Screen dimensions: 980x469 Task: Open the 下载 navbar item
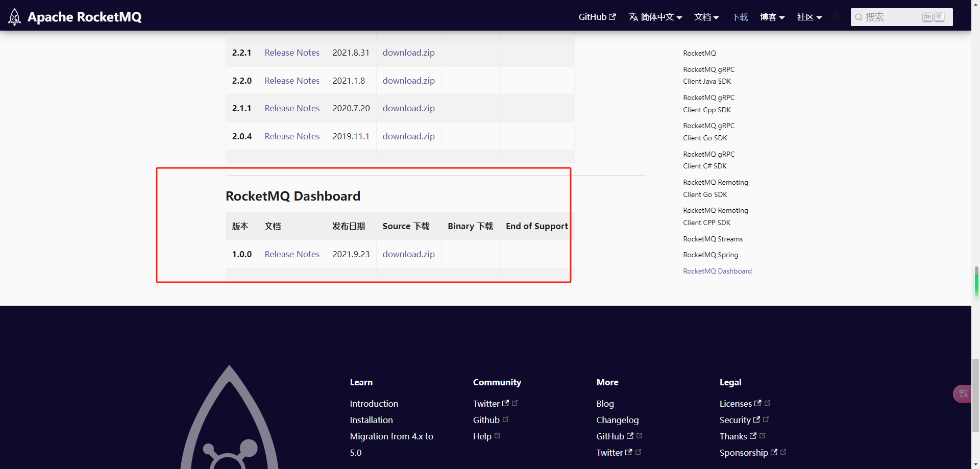pos(740,17)
